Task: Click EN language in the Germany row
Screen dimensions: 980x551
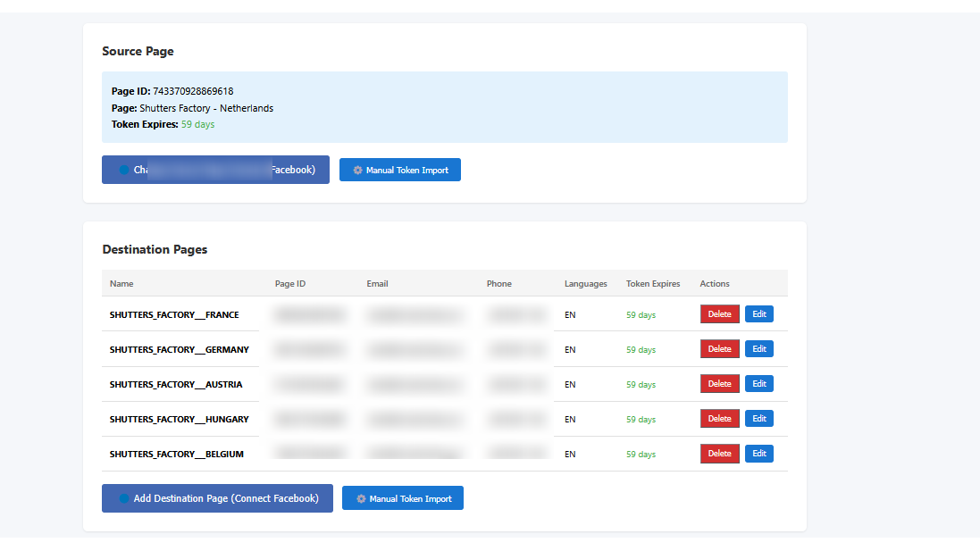Action: point(570,350)
